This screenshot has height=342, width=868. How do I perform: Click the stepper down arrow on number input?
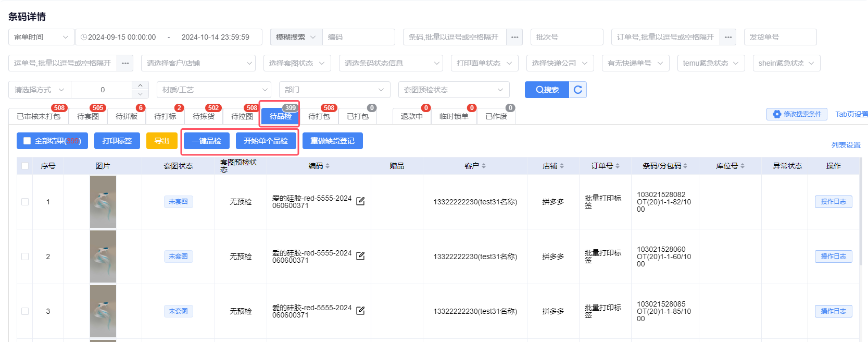140,94
